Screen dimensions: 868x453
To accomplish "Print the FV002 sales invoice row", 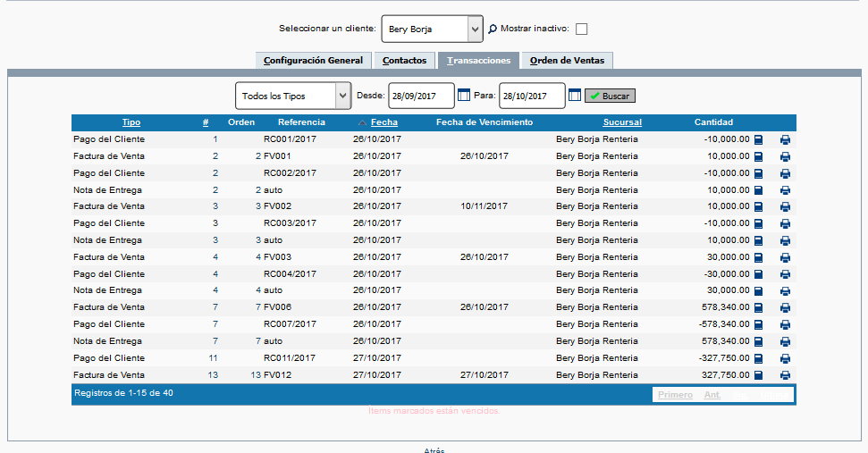I will (785, 206).
